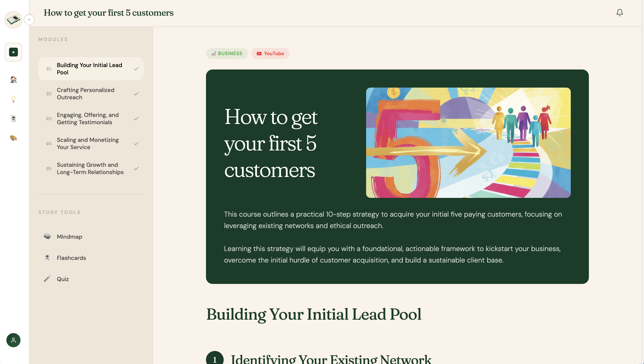Click the YouTube source badge
Screen dimensions: 644x364
[270, 54]
